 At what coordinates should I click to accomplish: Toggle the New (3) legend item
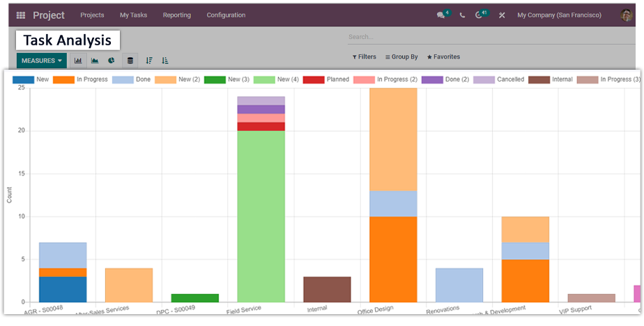tap(227, 79)
